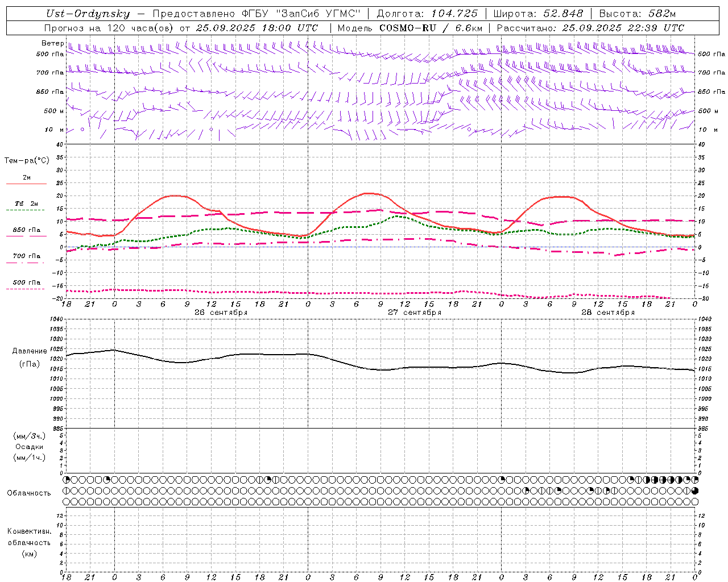Click the solid red '2м' legend line
This screenshot has height=582, width=728.
point(26,184)
